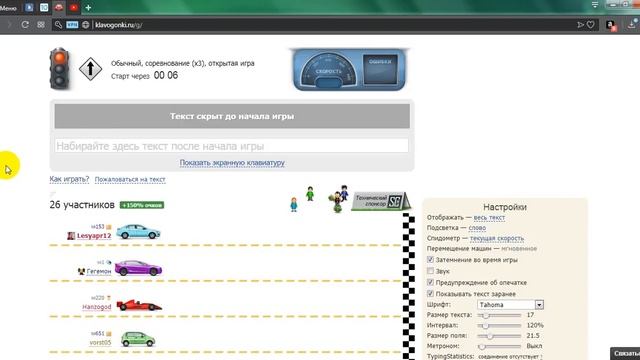Open the speed dial grid icon
Screen dimensions: 640x360
click(x=41, y=24)
